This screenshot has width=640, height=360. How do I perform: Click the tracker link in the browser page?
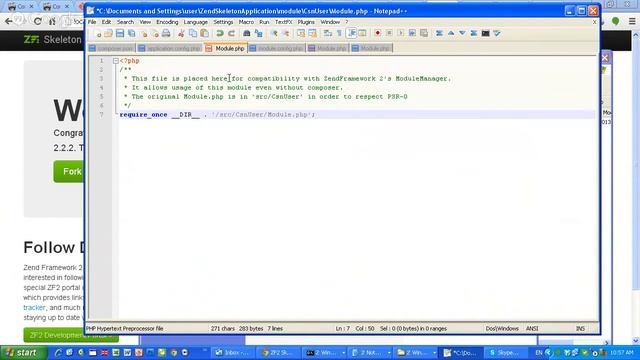tap(34, 308)
